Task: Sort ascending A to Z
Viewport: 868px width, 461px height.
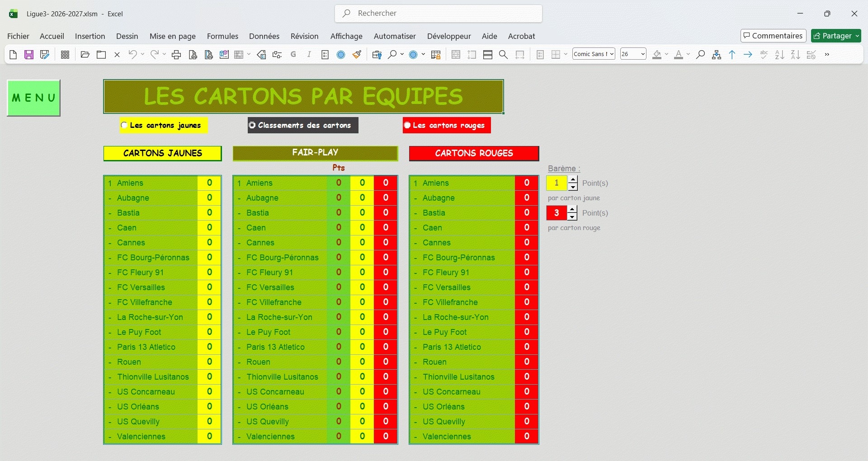Action: [780, 55]
